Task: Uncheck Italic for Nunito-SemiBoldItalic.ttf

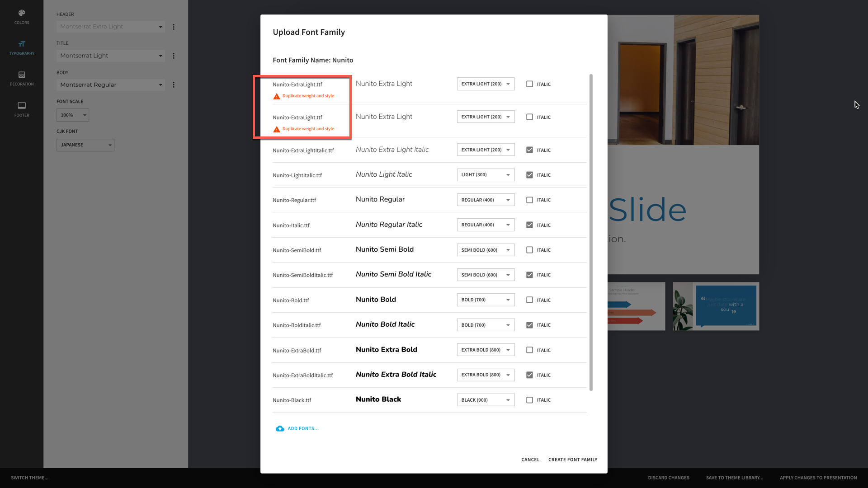Action: (529, 275)
